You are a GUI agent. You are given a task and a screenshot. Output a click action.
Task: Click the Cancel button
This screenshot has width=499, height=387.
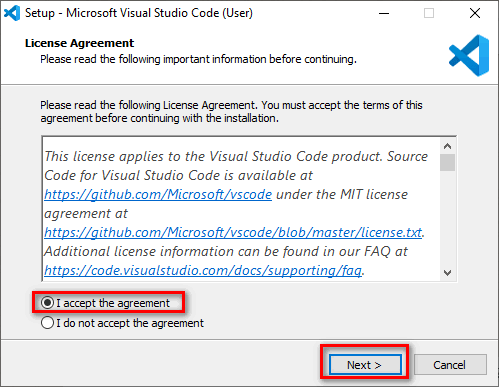tap(450, 365)
